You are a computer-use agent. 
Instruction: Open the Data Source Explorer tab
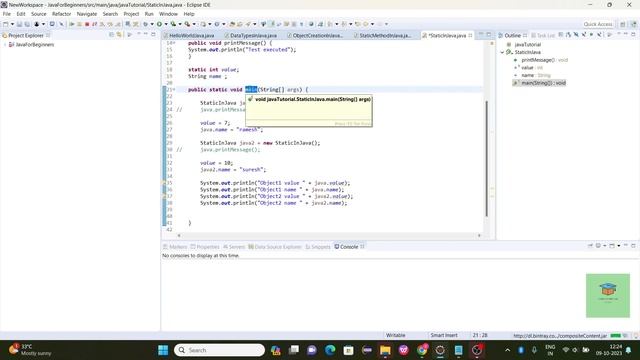(275, 247)
